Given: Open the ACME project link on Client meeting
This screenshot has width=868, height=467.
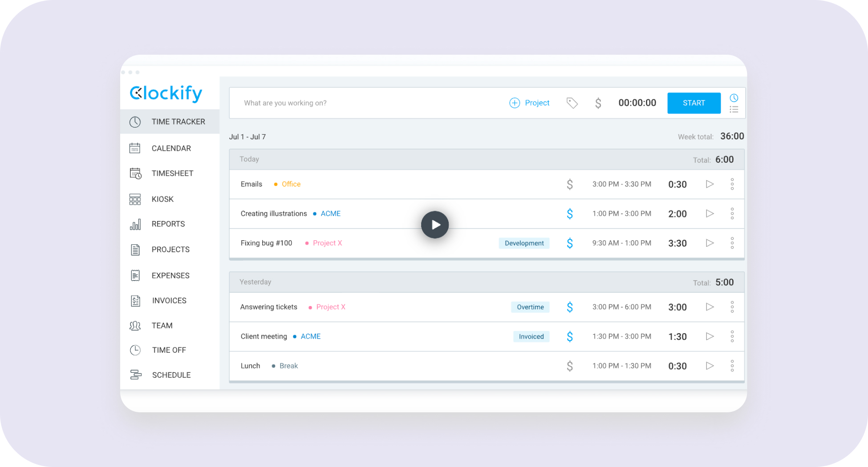Looking at the screenshot, I should [310, 336].
